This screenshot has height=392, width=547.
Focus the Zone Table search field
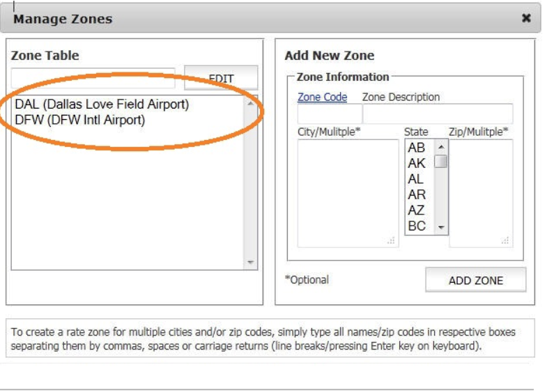click(x=93, y=78)
